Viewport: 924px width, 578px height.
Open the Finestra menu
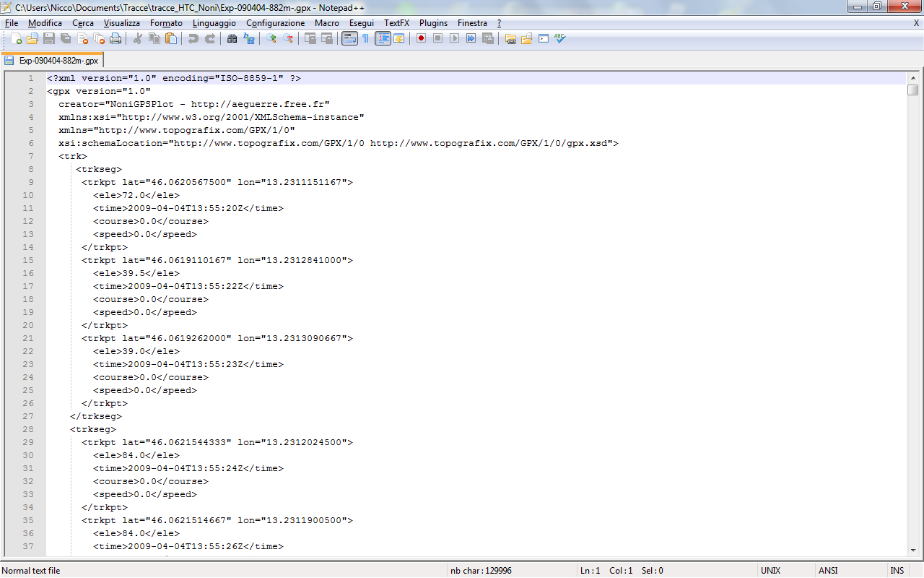[x=472, y=23]
